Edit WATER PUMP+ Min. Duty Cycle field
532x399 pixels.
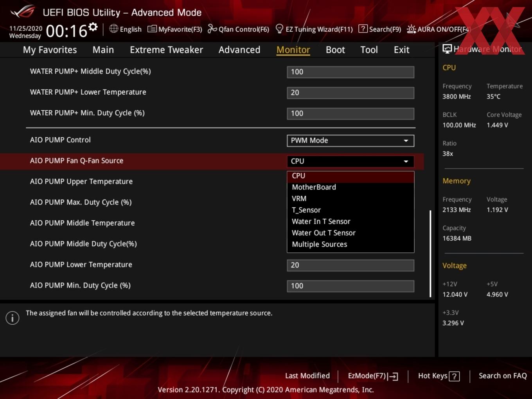[x=350, y=113]
